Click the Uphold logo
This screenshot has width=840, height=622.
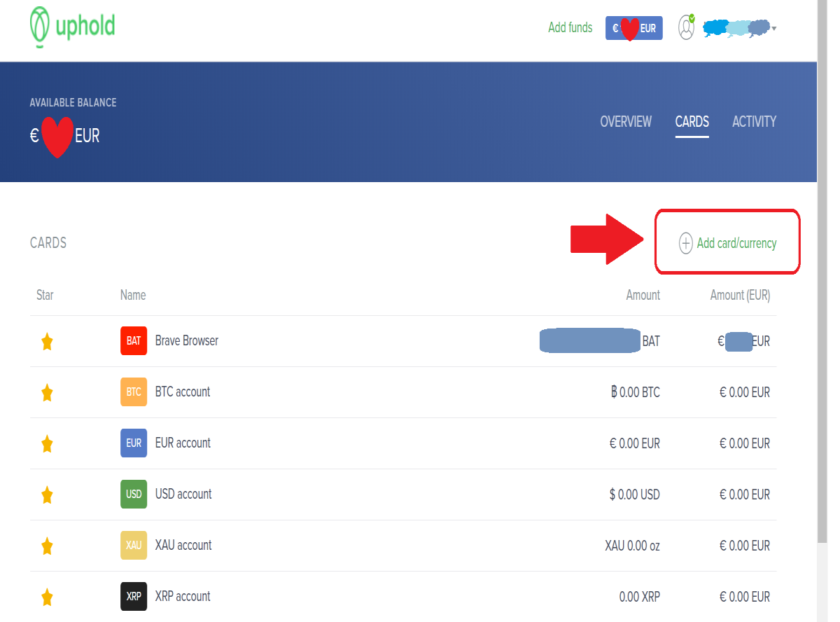pyautogui.click(x=72, y=27)
